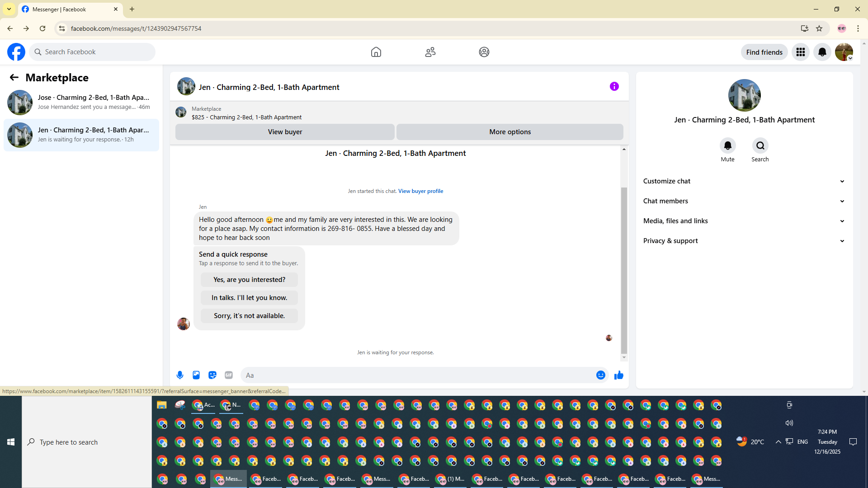Open the emoji picker in message box

click(x=600, y=375)
